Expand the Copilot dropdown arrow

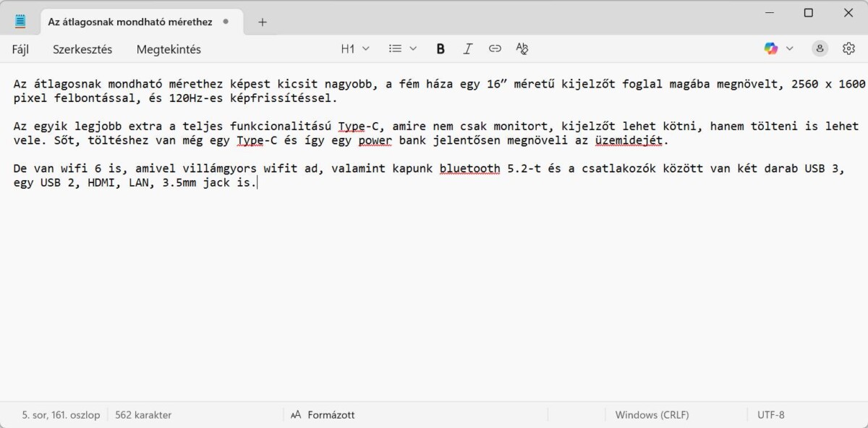(790, 48)
